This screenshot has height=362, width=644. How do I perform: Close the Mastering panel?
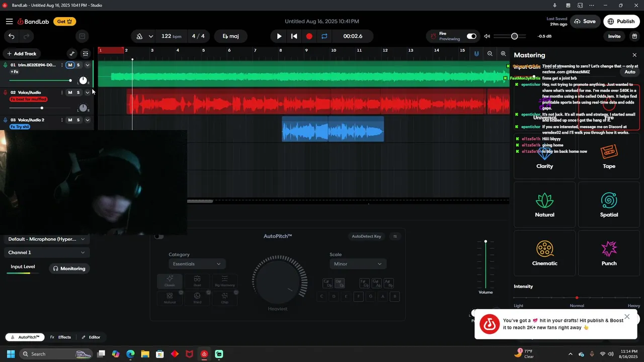tap(634, 55)
